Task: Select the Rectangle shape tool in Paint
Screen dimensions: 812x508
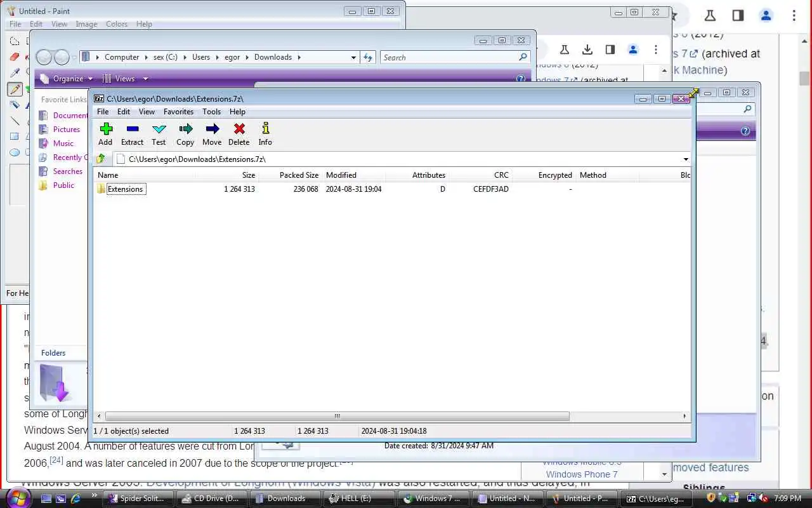Action: coord(15,137)
